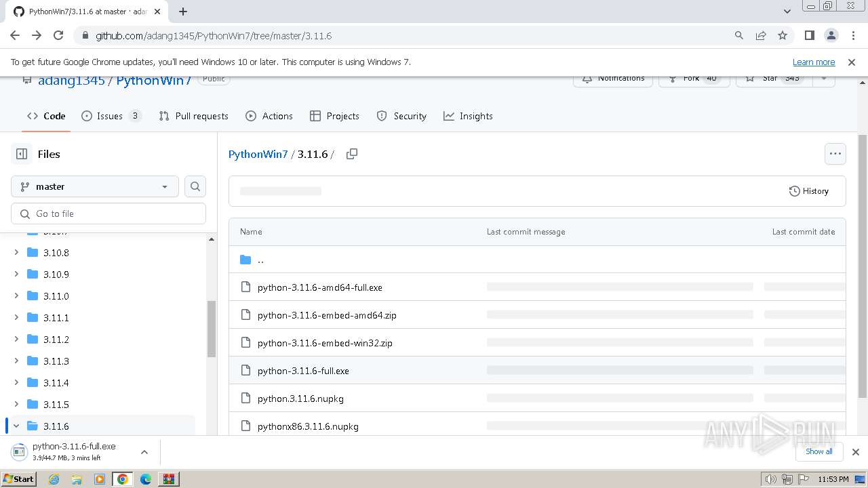
Task: Collapse the file tree panel icon
Action: point(22,154)
